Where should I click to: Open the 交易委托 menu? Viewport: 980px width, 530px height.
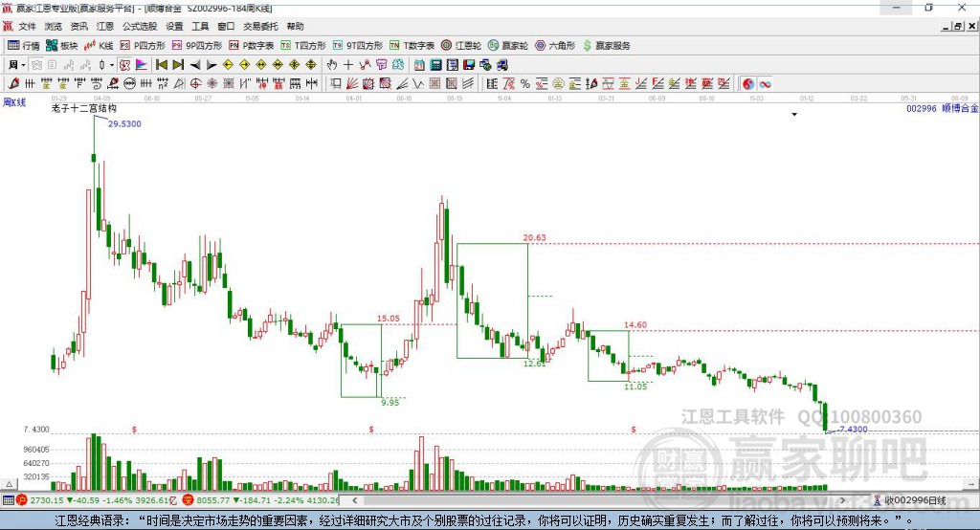pos(260,26)
